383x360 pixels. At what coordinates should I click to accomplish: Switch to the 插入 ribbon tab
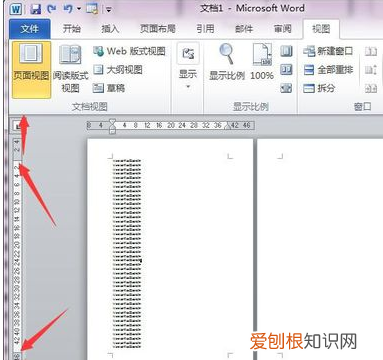(x=110, y=29)
